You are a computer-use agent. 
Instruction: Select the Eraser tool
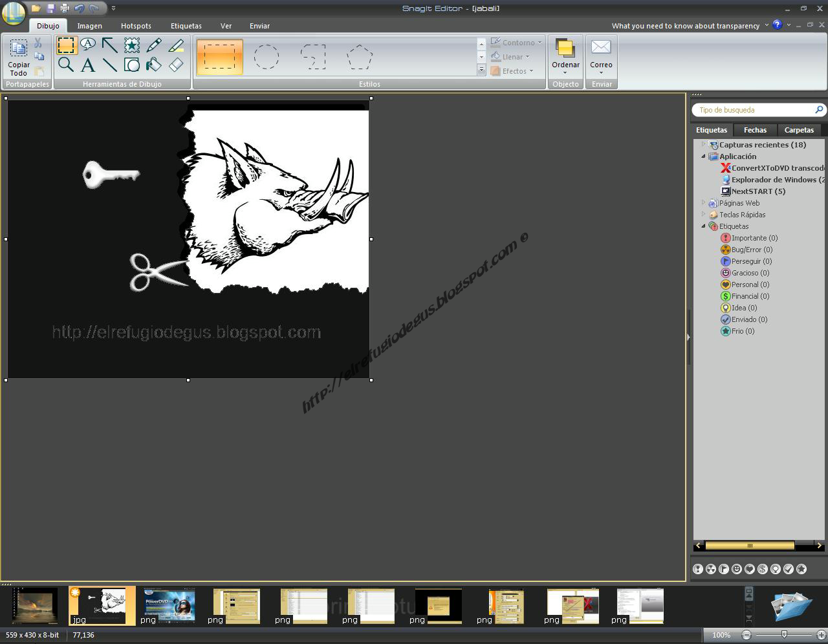176,64
